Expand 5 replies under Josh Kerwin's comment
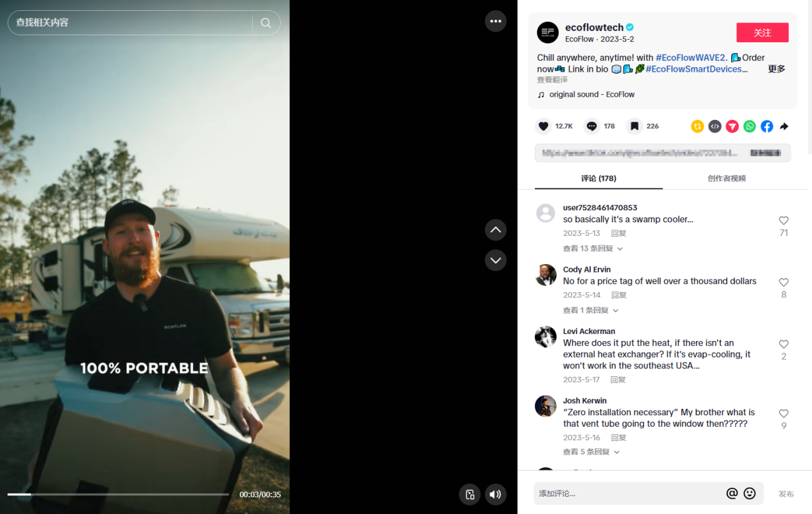The width and height of the screenshot is (812, 514). pos(591,452)
